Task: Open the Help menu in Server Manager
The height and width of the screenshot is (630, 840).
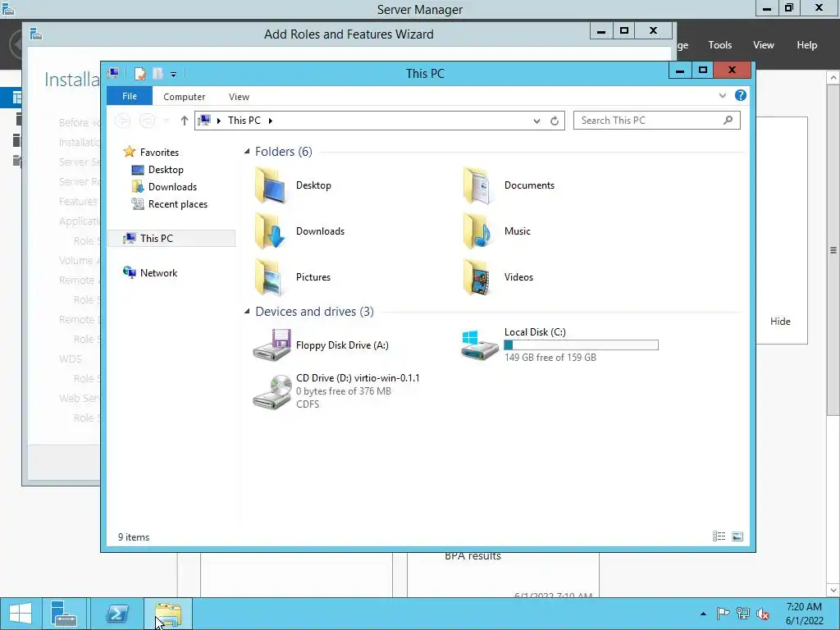Action: tap(807, 45)
